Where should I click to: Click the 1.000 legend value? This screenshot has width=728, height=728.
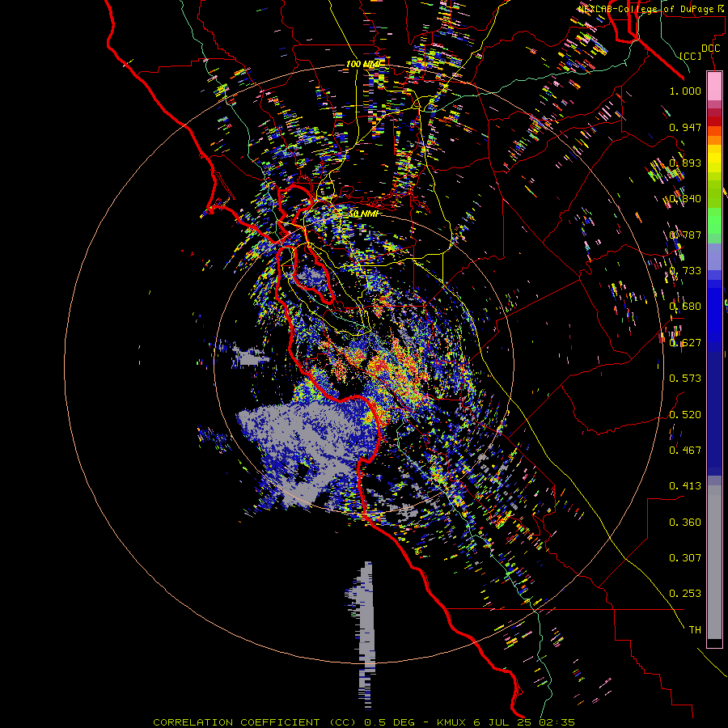pyautogui.click(x=685, y=91)
